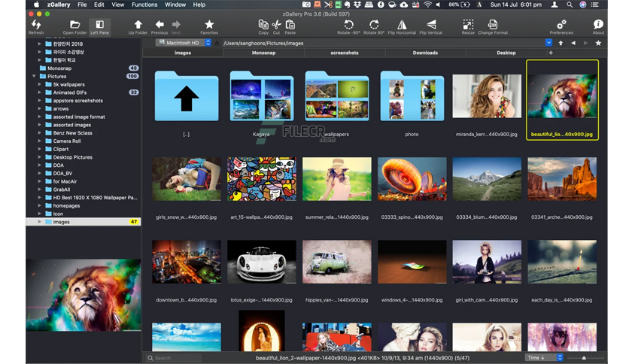Go up with Up Folder icon
Viewport: 629px width, 364px height.
(x=138, y=27)
